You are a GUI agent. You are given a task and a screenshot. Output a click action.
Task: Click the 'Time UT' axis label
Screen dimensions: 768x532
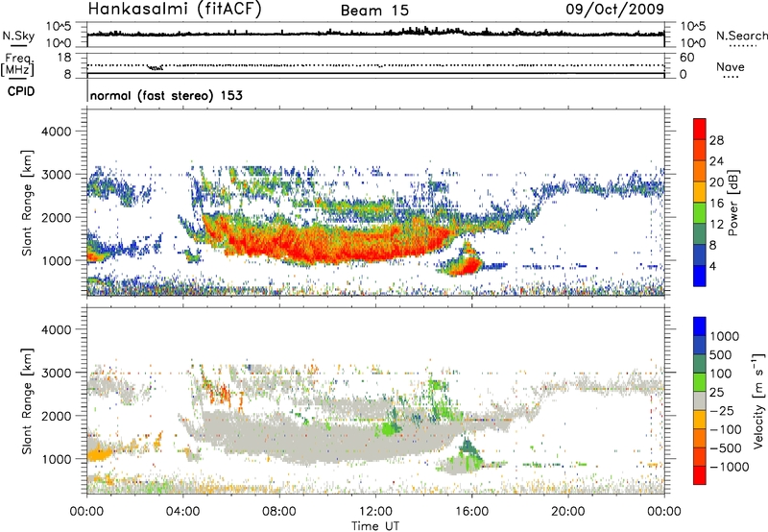(x=375, y=526)
